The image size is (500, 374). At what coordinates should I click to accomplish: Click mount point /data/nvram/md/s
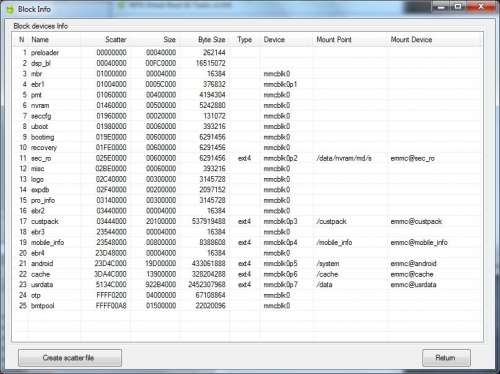point(344,158)
